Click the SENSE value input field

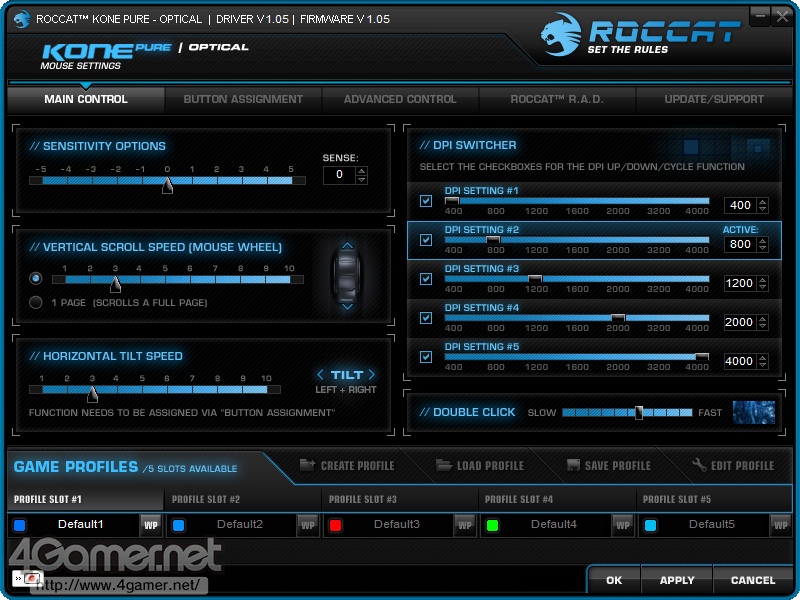[x=340, y=175]
